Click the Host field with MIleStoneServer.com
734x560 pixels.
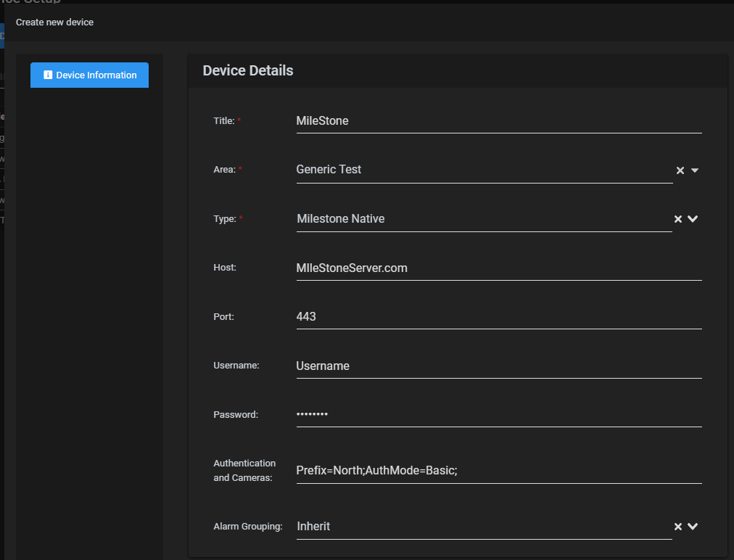pos(499,268)
